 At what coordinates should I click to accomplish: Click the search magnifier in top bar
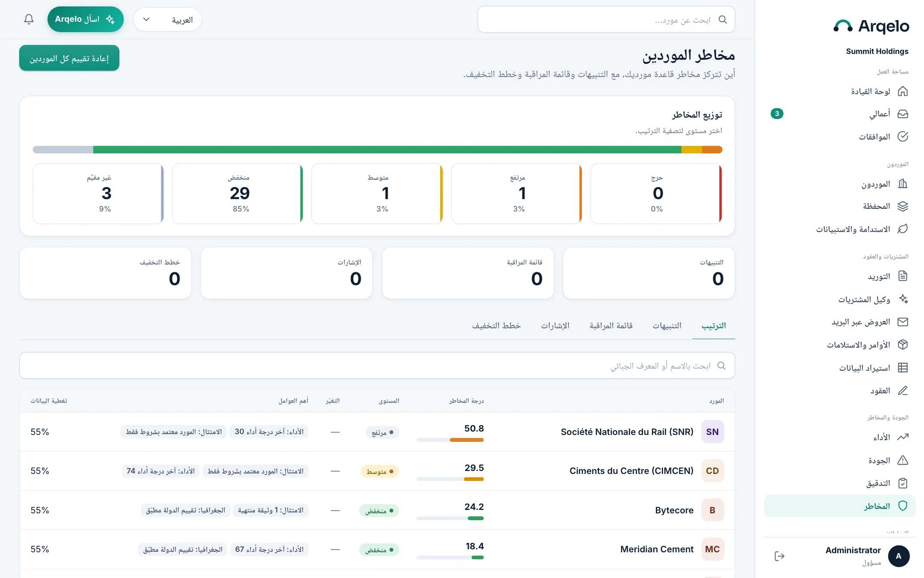(x=723, y=20)
